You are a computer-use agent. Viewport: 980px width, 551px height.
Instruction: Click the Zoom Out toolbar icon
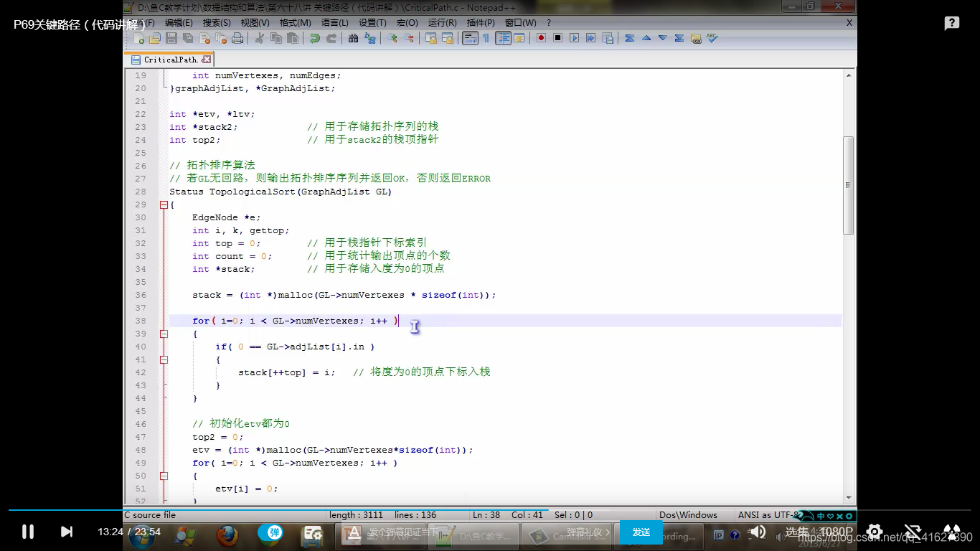[x=408, y=38]
